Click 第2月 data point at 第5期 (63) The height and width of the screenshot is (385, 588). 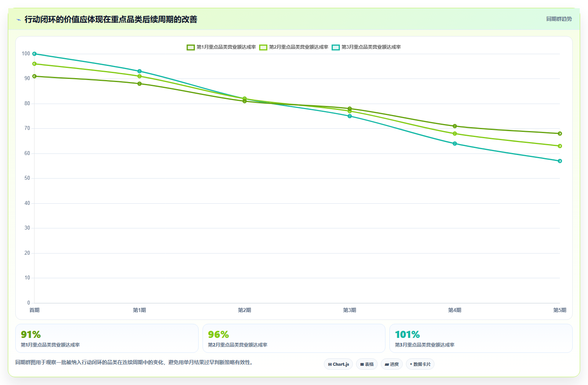click(560, 146)
